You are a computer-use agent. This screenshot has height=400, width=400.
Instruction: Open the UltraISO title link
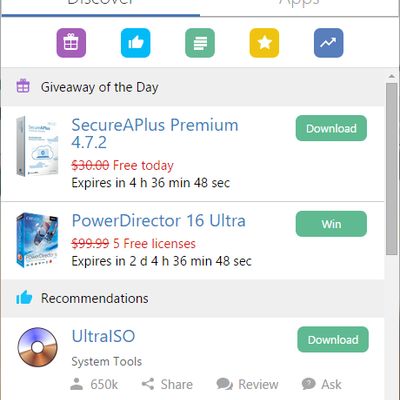[x=103, y=336]
